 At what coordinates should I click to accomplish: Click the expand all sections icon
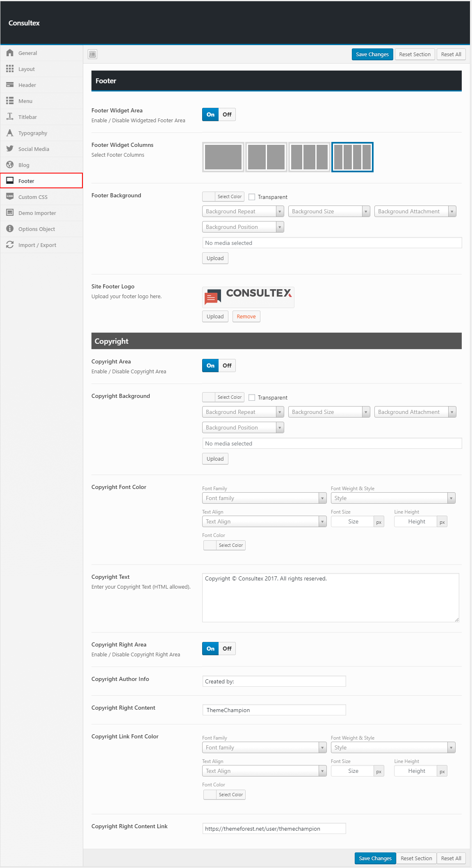(93, 54)
